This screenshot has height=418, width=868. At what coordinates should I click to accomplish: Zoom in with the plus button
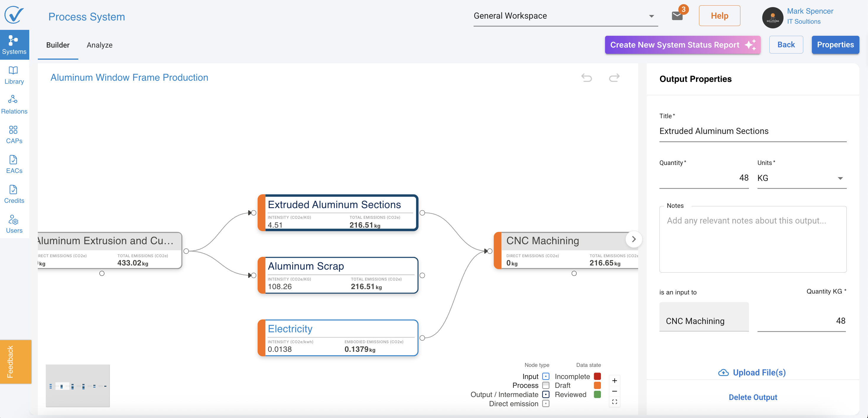point(614,380)
